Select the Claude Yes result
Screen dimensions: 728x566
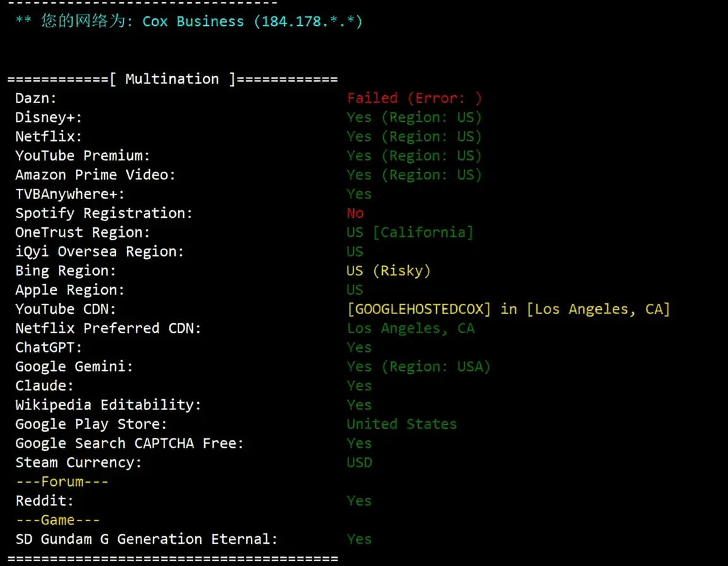360,386
